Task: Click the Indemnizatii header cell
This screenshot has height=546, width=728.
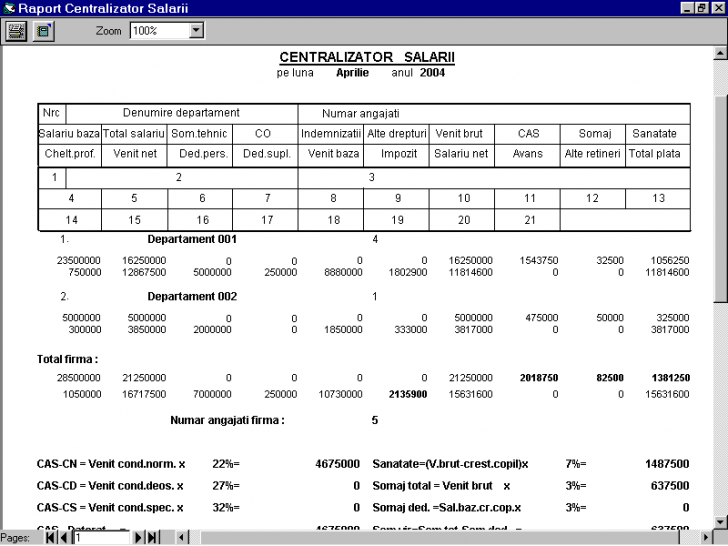Action: [331, 134]
